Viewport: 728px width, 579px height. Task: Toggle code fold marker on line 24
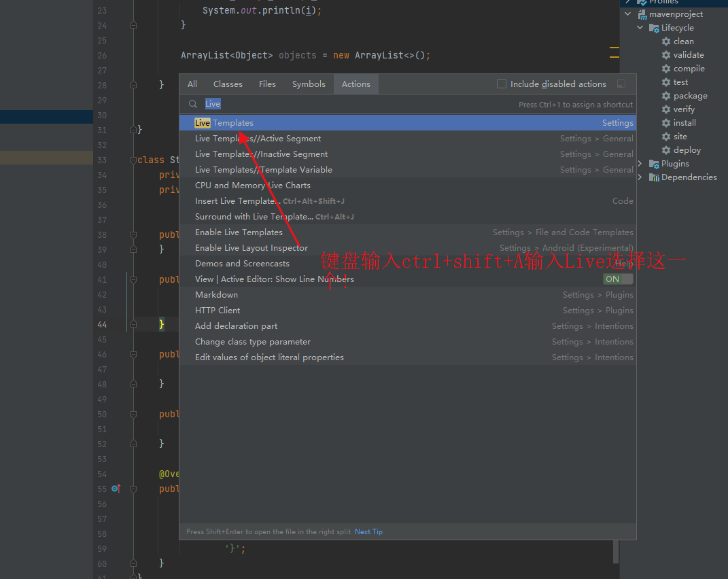pos(133,25)
